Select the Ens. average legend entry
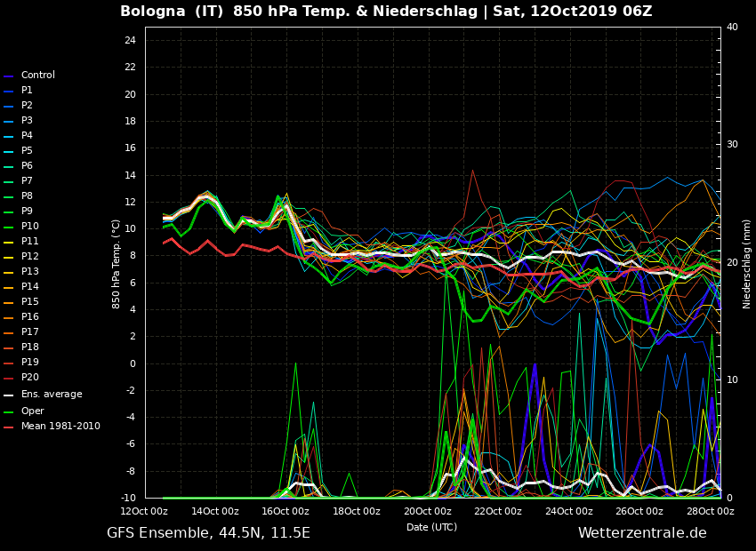This screenshot has width=756, height=551. pyautogui.click(x=51, y=395)
